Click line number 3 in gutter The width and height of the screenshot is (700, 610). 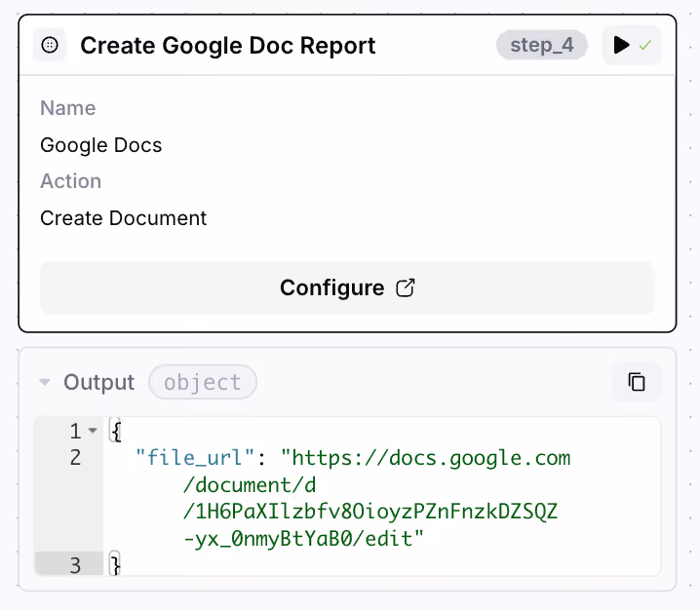(x=75, y=565)
